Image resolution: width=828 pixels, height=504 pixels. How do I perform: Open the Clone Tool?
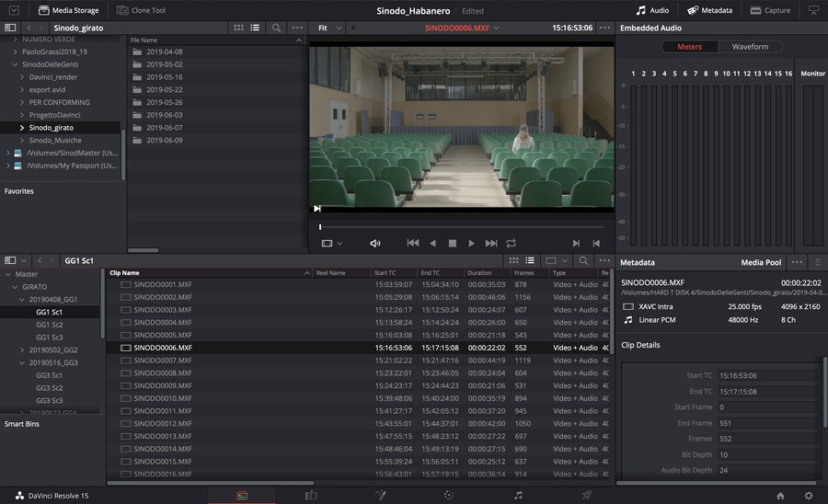(x=142, y=10)
